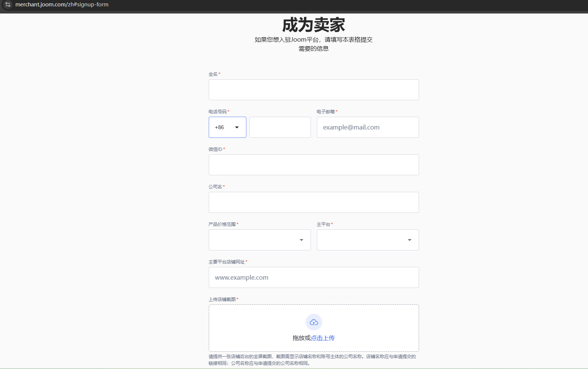Click the 主要平台店铺网址 www.example.com field

314,277
